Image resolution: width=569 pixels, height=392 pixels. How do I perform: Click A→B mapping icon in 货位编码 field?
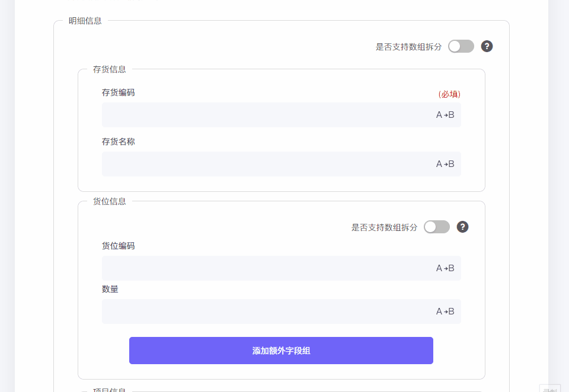(x=445, y=268)
